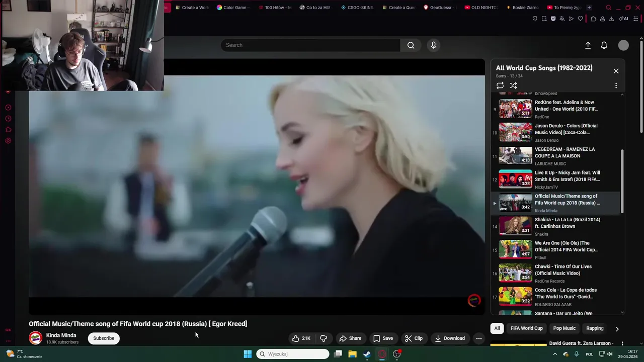Screen dimensions: 644x362
Task: Toggle playlist shuffle
Action: click(x=513, y=85)
